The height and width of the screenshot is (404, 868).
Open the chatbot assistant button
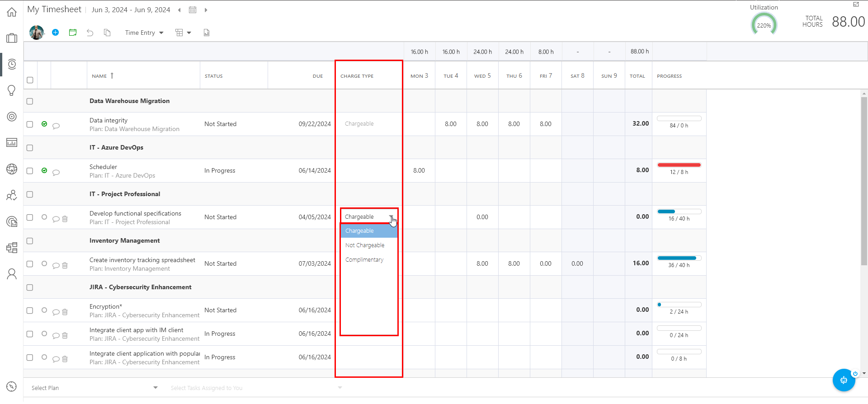[844, 380]
